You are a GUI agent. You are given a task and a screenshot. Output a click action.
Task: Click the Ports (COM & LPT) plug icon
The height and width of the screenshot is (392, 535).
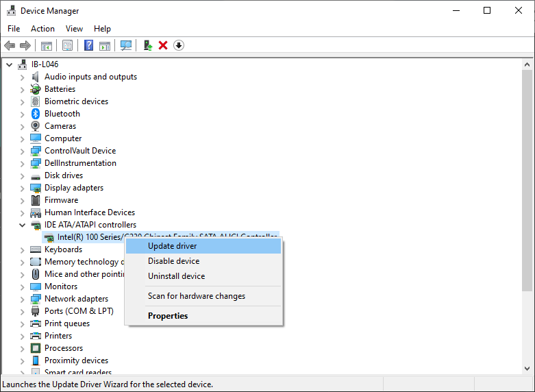tap(36, 311)
